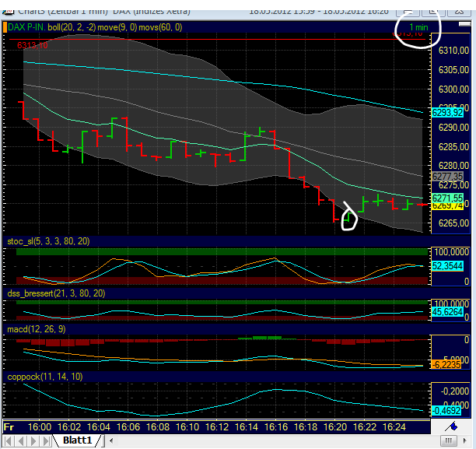Click the 6290,00 price axis label
The width and height of the screenshot is (476, 449).
pyautogui.click(x=453, y=128)
